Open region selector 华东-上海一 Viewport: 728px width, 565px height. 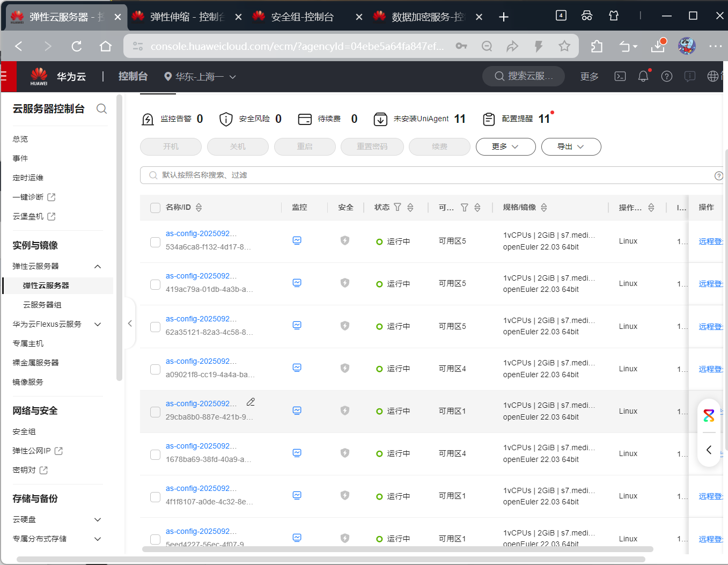tap(200, 77)
